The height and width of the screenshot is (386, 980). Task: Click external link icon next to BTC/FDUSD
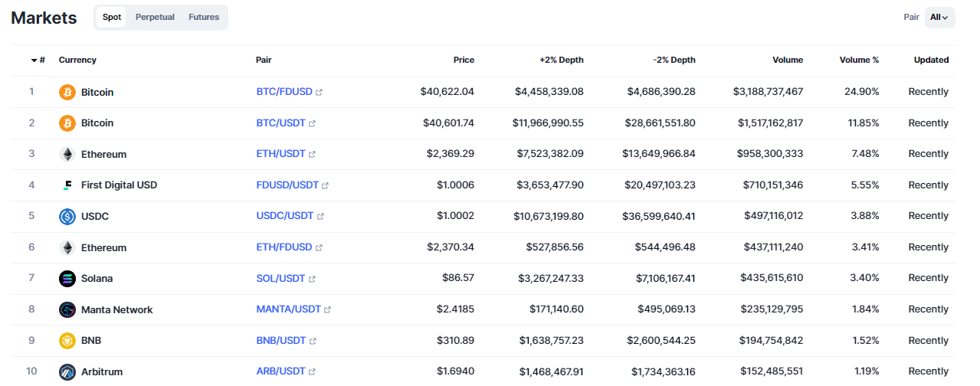coord(320,92)
